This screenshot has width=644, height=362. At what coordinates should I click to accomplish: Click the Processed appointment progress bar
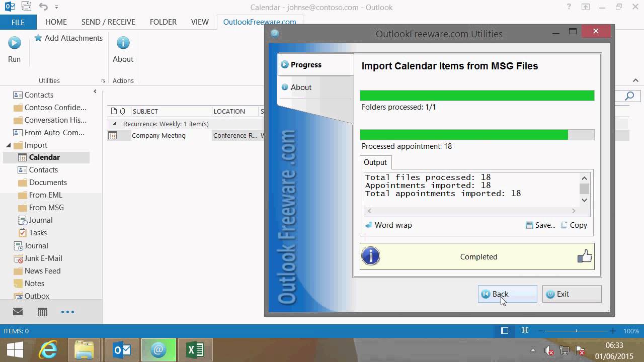477,135
